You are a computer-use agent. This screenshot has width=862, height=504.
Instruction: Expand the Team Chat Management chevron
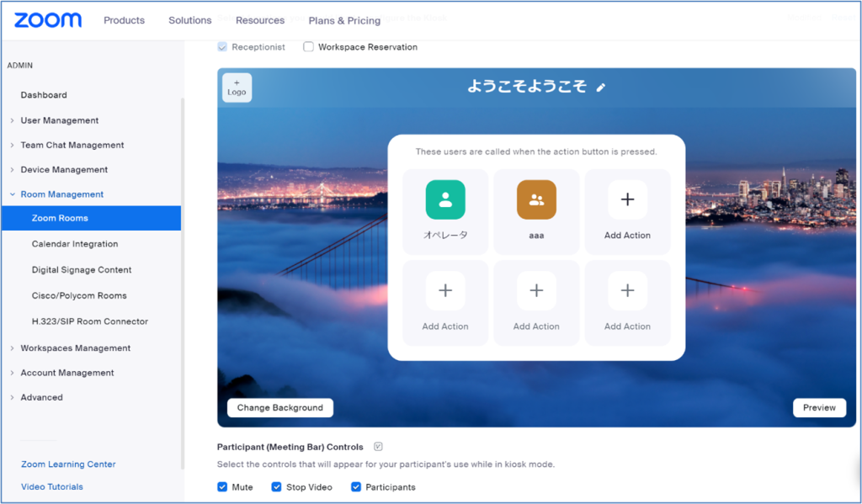(12, 145)
